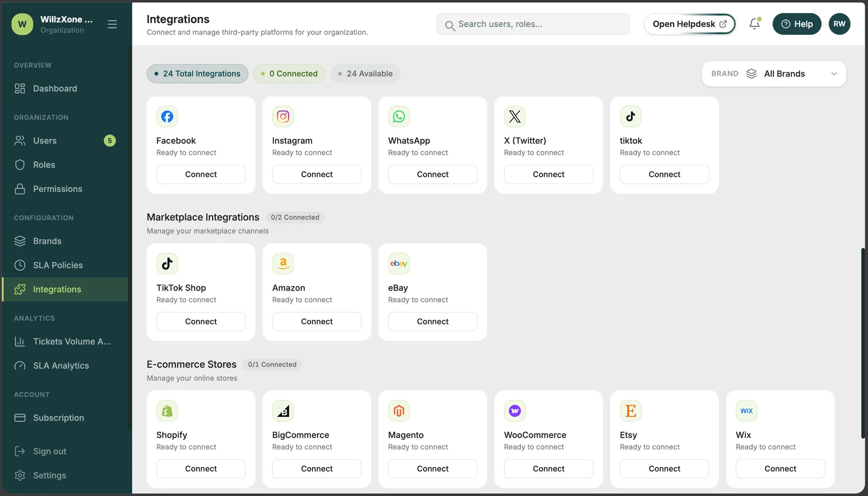
Task: Connect the tiktok social integration
Action: pyautogui.click(x=664, y=175)
